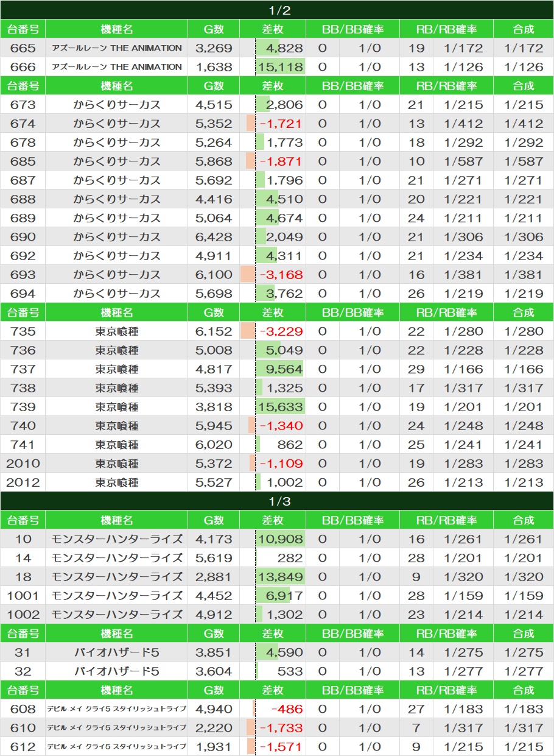Select machine number 673
The width and height of the screenshot is (554, 756).
point(23,105)
